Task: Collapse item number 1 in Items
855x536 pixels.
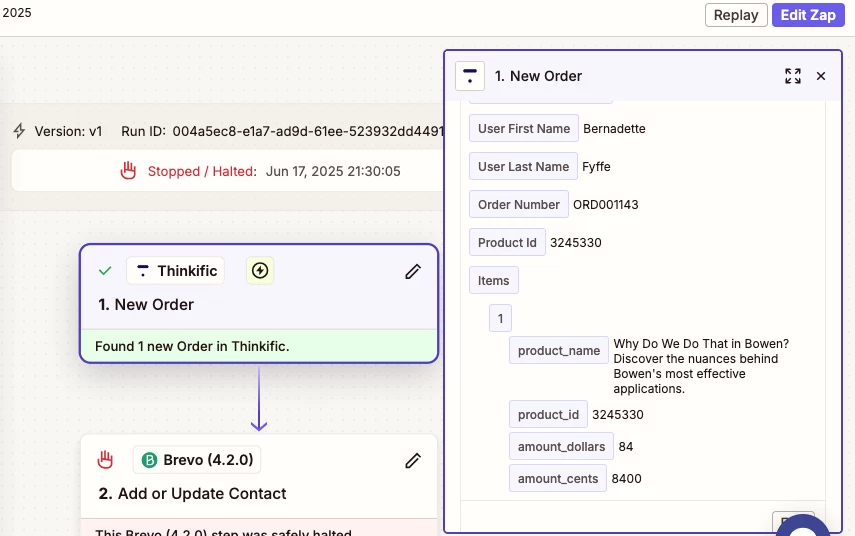Action: [500, 318]
